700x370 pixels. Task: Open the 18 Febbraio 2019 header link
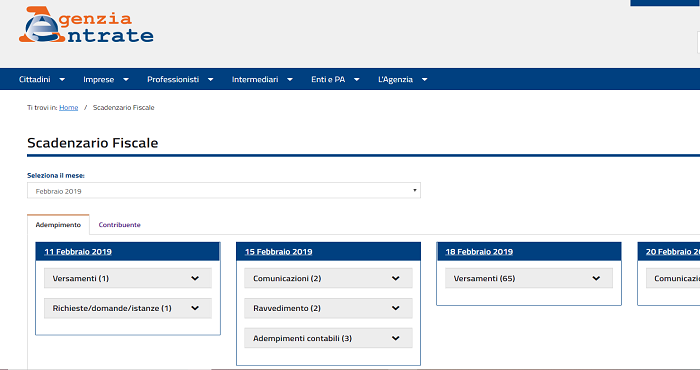click(x=479, y=252)
